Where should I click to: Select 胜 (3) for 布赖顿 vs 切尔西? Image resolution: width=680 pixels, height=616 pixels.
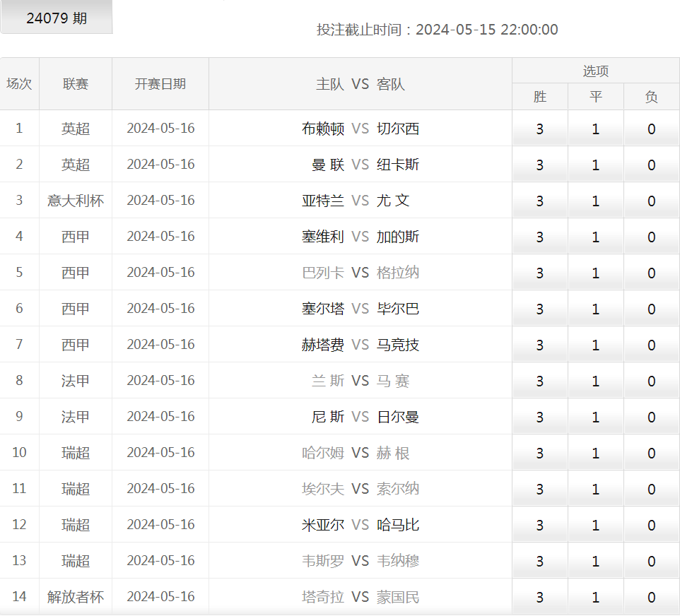click(x=540, y=129)
